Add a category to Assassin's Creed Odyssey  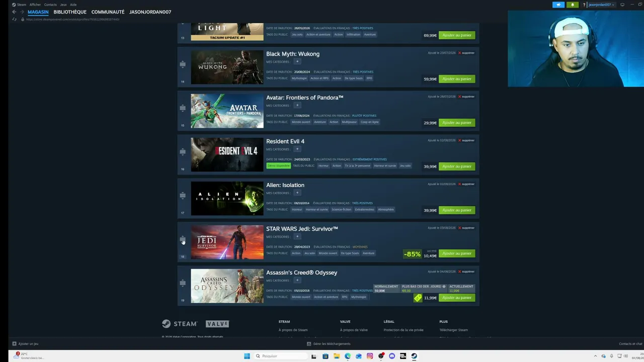[x=297, y=281]
